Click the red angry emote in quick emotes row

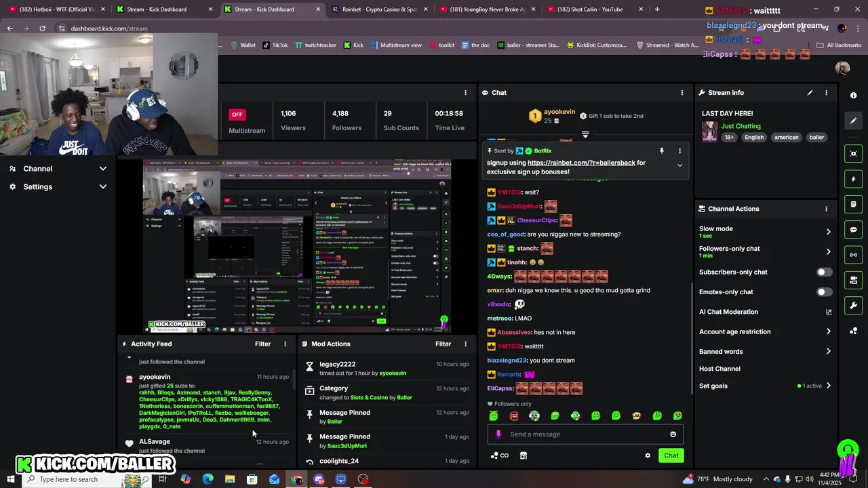tap(514, 415)
